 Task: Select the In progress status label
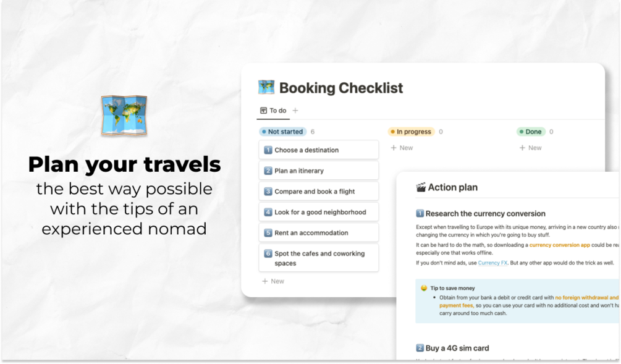(x=411, y=132)
